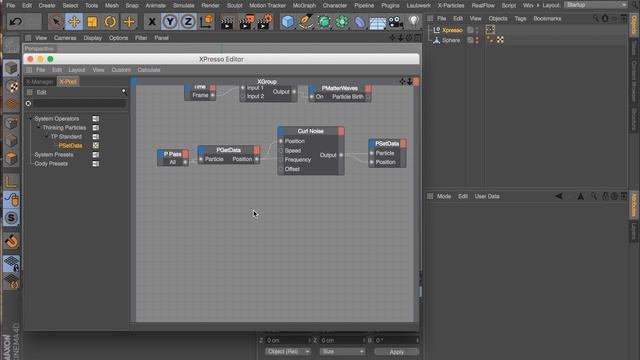The image size is (640, 360).
Task: Open Calculate menu in XPresso Editor
Action: pos(149,70)
